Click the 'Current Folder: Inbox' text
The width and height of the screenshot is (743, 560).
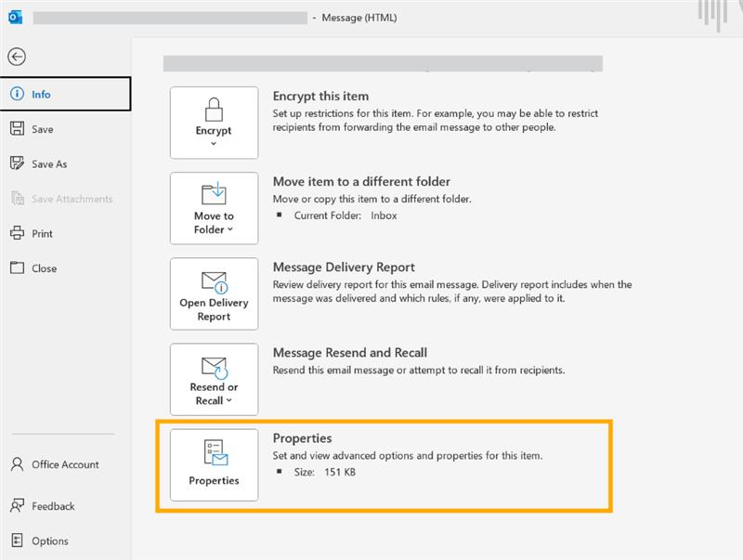[345, 215]
